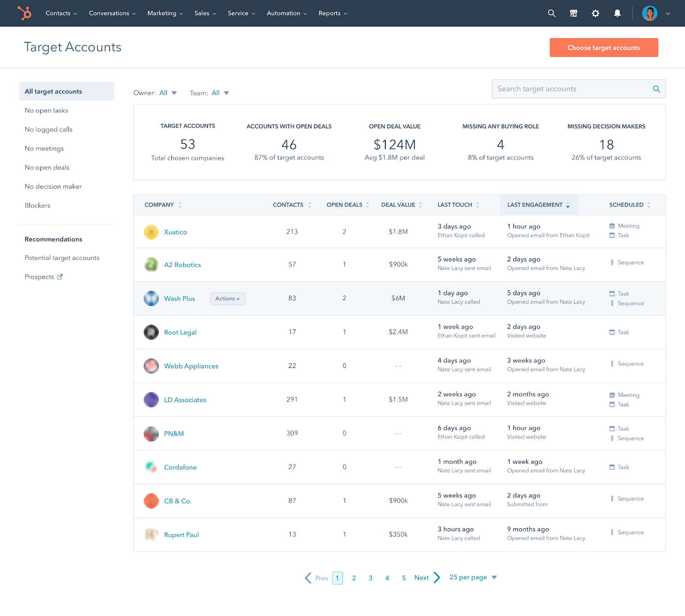Click the Choose target accounts button
This screenshot has height=616, width=685.
[x=603, y=47]
